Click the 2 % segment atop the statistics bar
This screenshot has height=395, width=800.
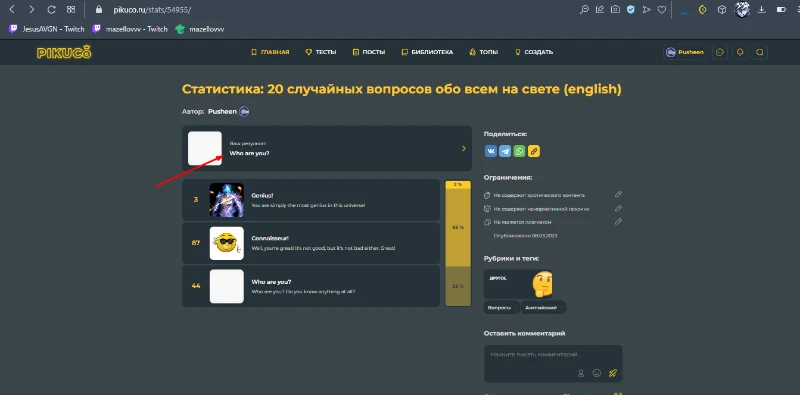pos(458,184)
